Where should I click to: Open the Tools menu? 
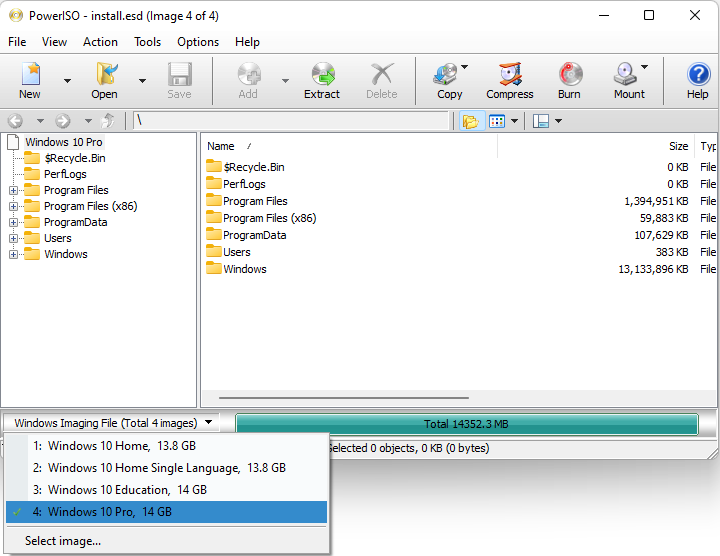tap(148, 42)
